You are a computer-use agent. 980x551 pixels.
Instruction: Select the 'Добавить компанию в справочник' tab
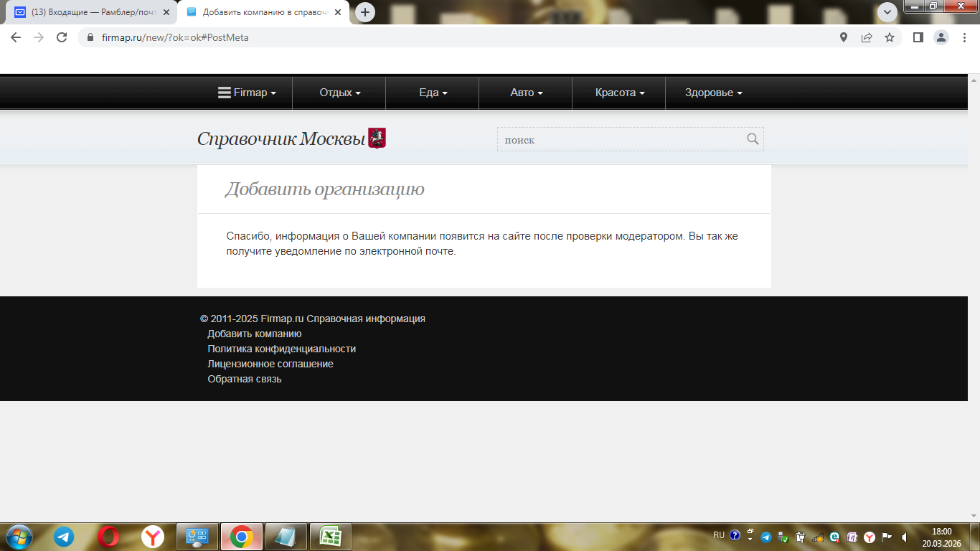[263, 12]
